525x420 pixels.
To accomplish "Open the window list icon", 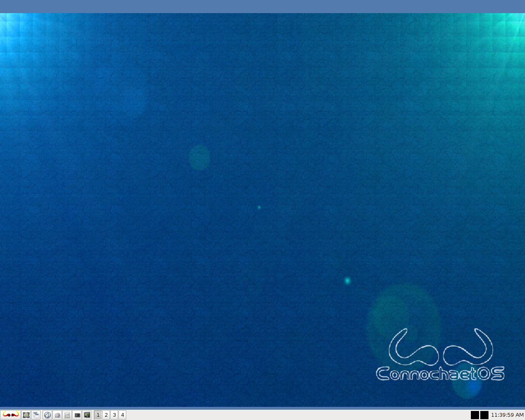I will [x=36, y=415].
